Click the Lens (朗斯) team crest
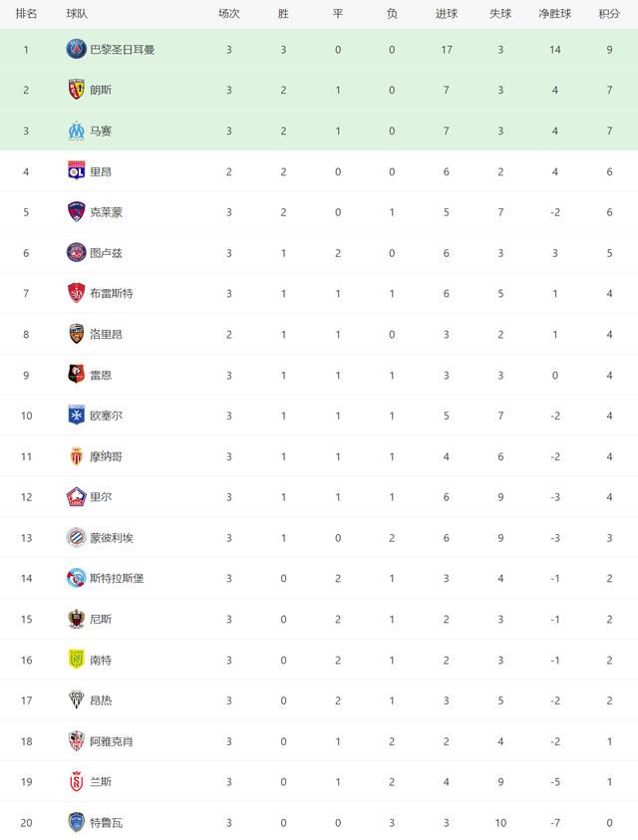 [76, 90]
